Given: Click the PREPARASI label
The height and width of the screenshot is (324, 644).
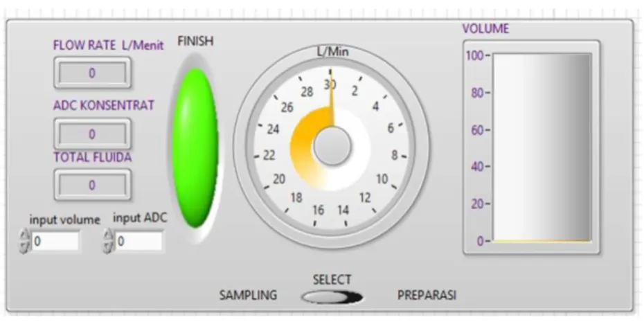Looking at the screenshot, I should point(427,295).
